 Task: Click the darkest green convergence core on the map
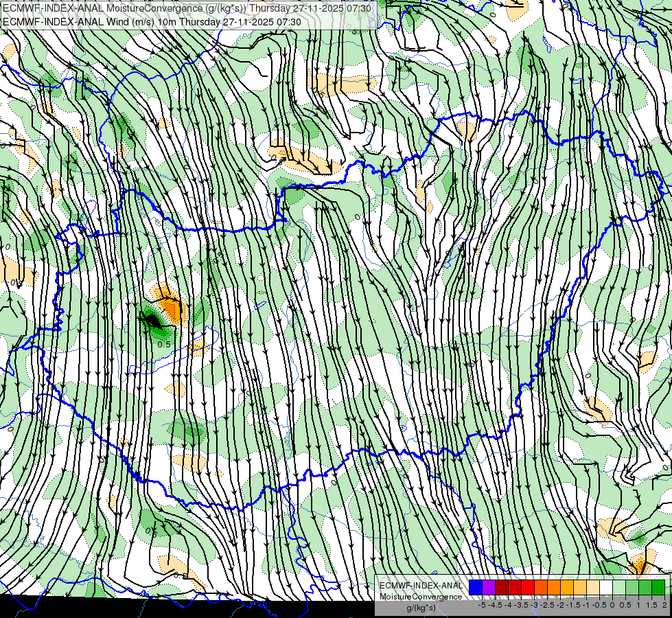pos(152,319)
